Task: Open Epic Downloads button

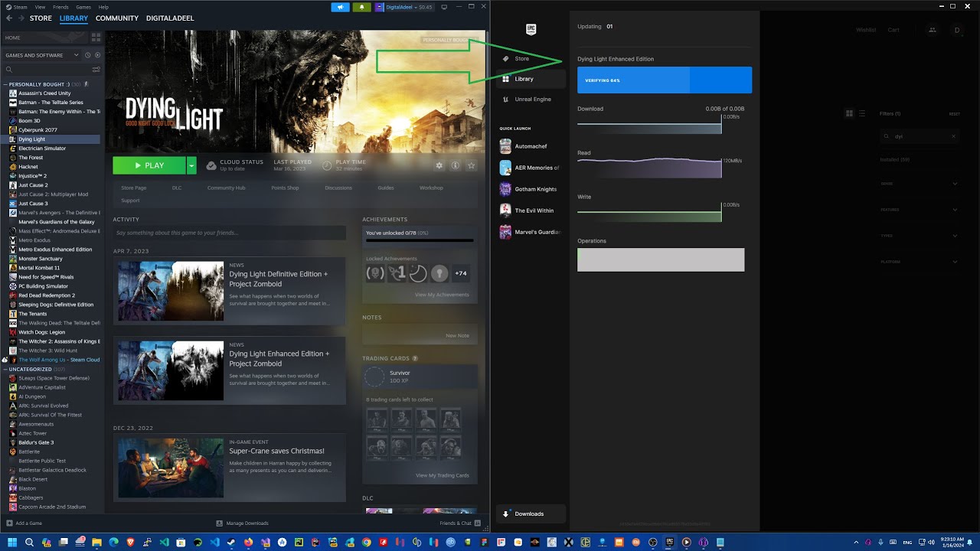Action: pos(531,514)
